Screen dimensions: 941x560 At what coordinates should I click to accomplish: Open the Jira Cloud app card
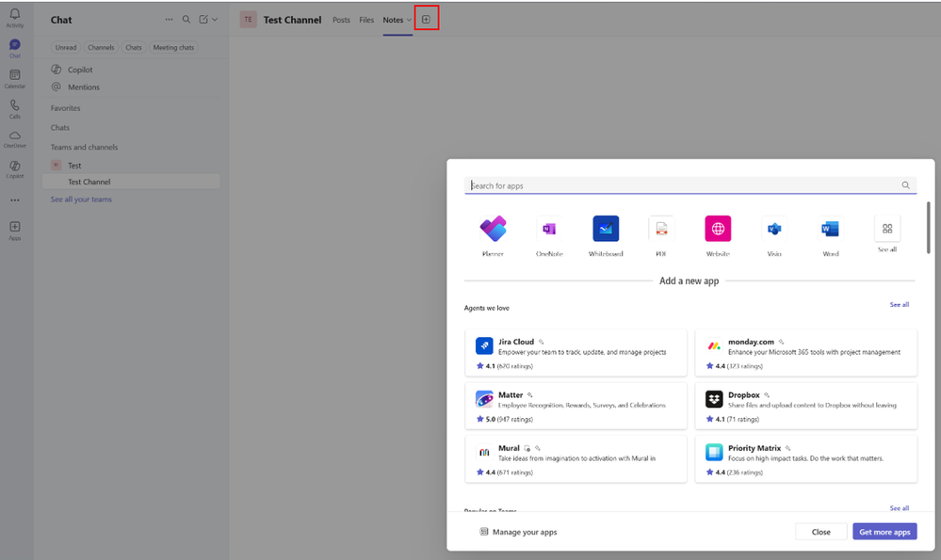(x=576, y=353)
